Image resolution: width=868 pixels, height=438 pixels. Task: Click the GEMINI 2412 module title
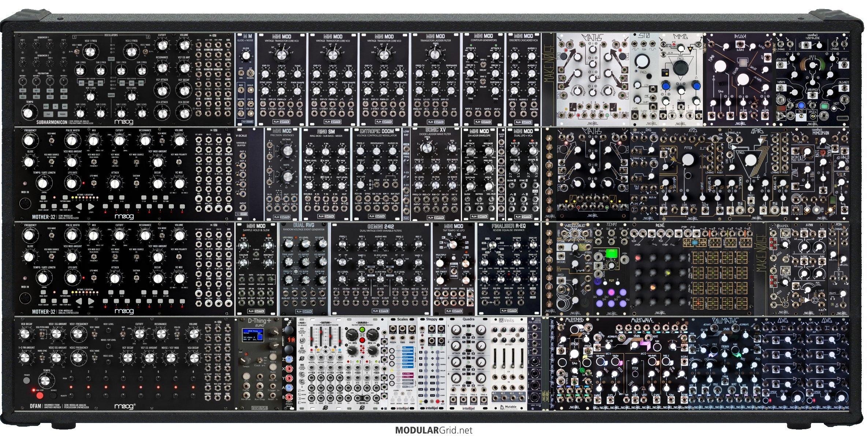click(381, 227)
